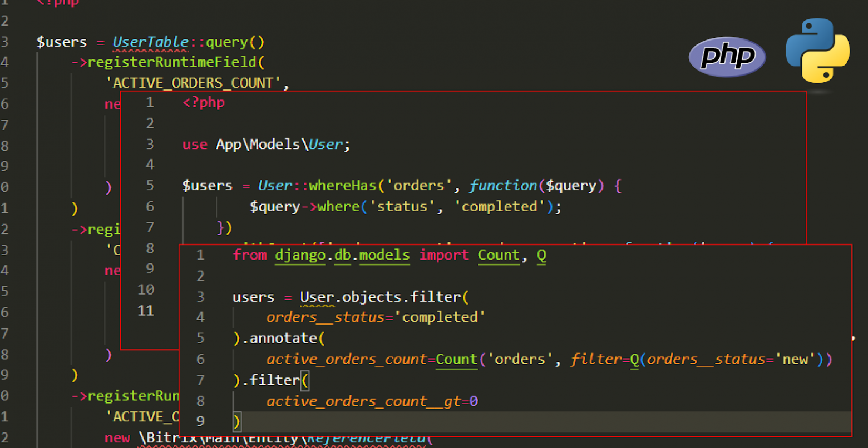This screenshot has width=868, height=448.
Task: Open the Count import underlined link
Action: coord(499,255)
